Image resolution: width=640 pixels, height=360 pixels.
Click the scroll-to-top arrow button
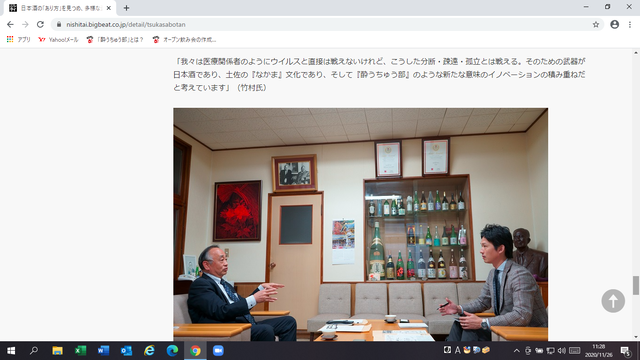613,301
